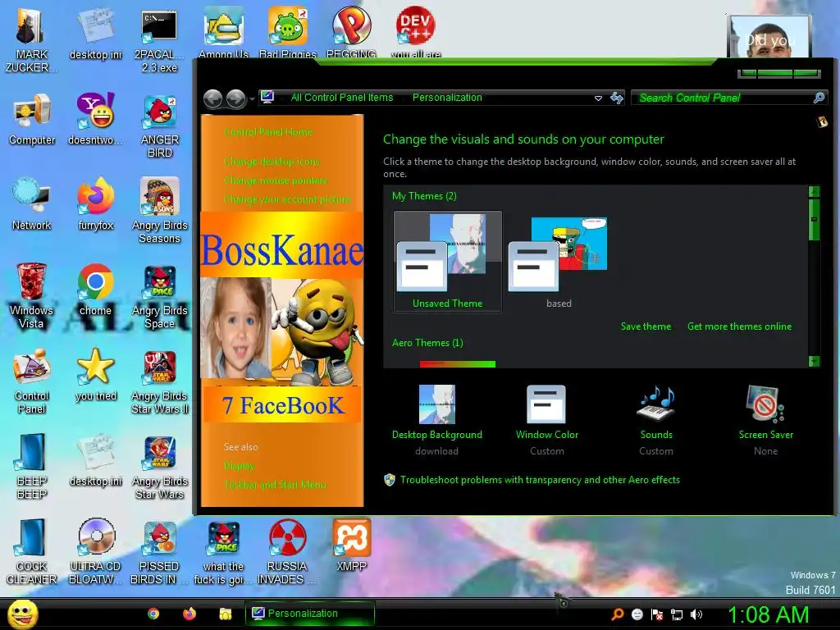The image size is (840, 630).
Task: Select the Angry Birds Star Wars II icon
Action: pyautogui.click(x=160, y=381)
